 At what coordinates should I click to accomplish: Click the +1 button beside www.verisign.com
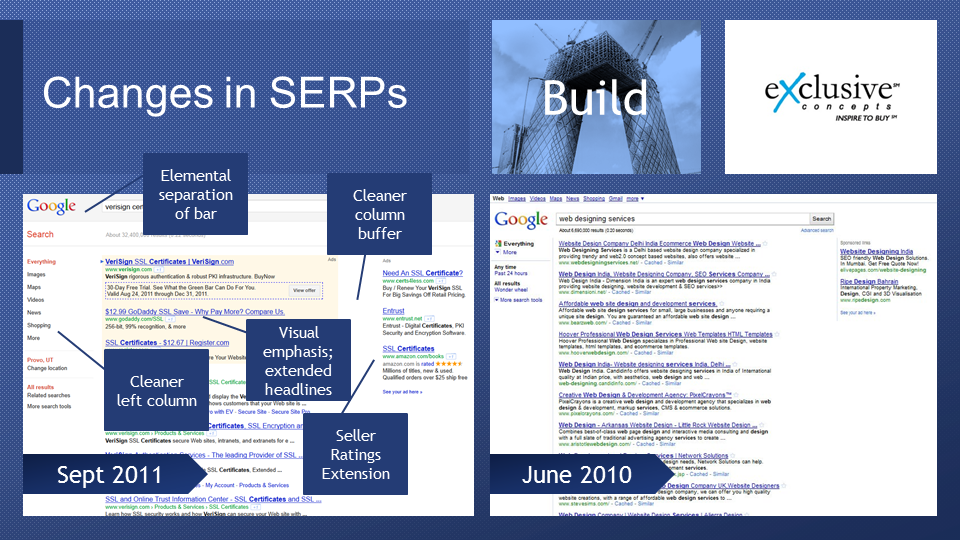click(x=159, y=269)
